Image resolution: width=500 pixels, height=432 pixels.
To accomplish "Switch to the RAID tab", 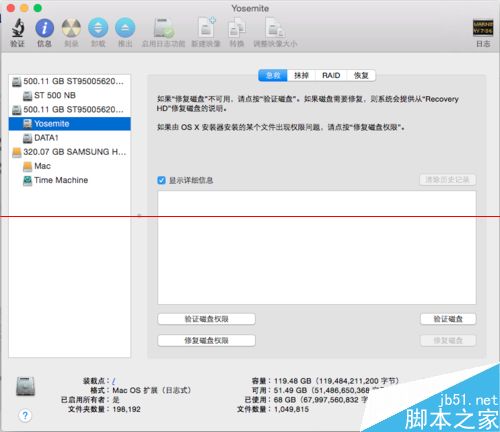I will (331, 75).
